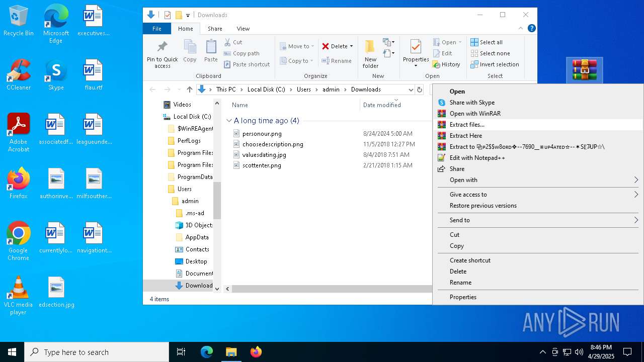Select valuesdating.jpg file
The height and width of the screenshot is (362, 644).
coord(264,155)
